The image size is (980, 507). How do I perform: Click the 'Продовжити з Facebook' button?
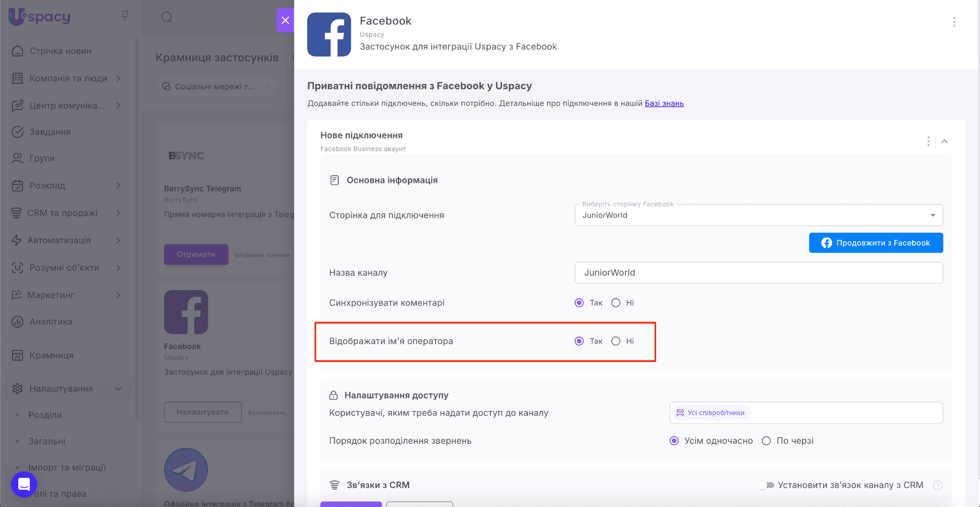click(876, 243)
